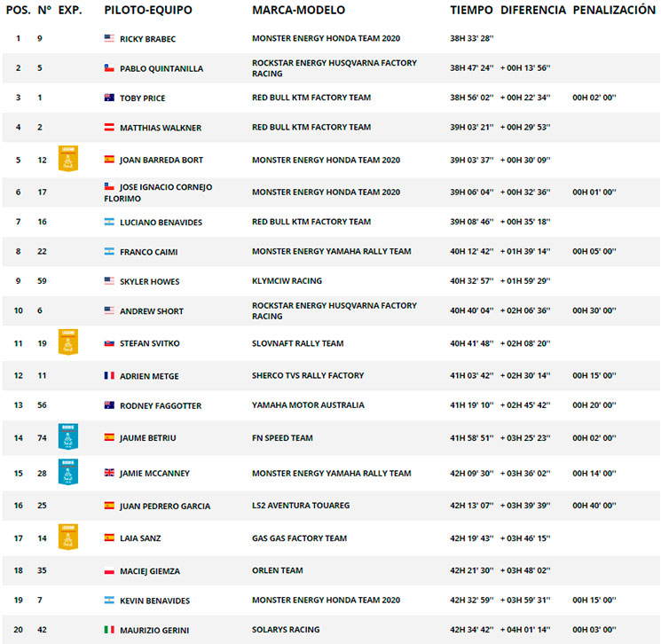The height and width of the screenshot is (644, 661).
Task: Select the rider name KEVIN BENAVIDES
Action: [x=154, y=601]
